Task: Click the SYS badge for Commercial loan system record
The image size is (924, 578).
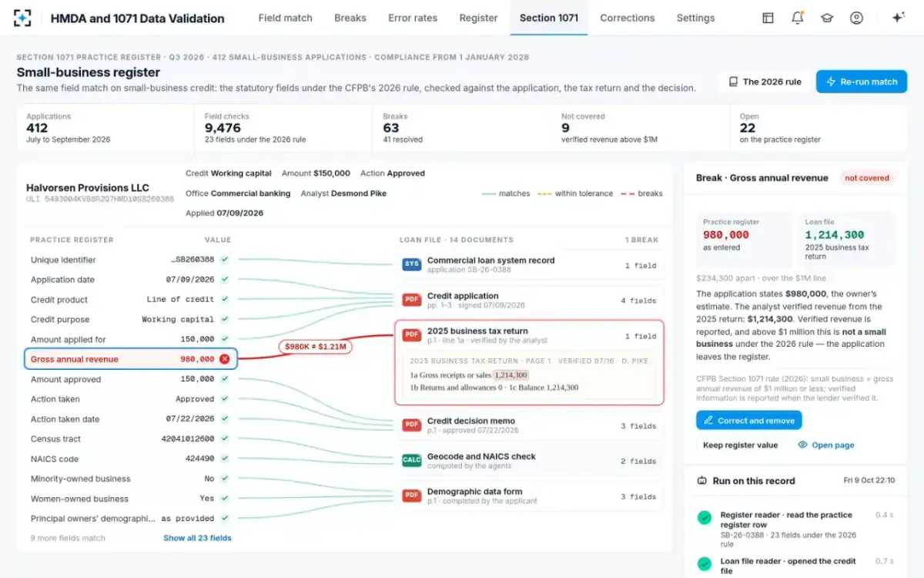Action: coord(412,265)
